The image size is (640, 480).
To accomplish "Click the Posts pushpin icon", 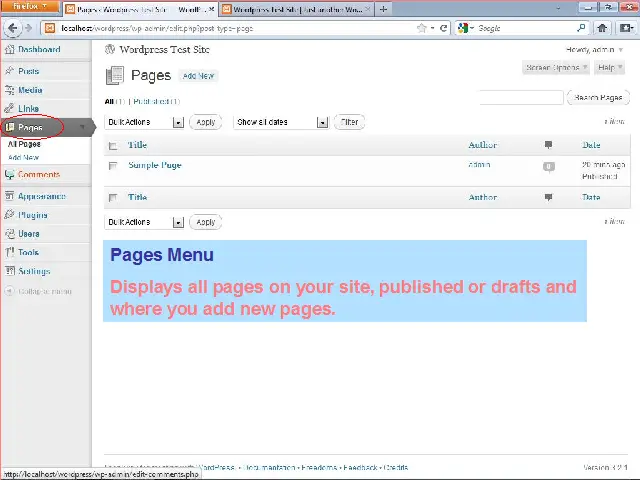I will coord(9,71).
